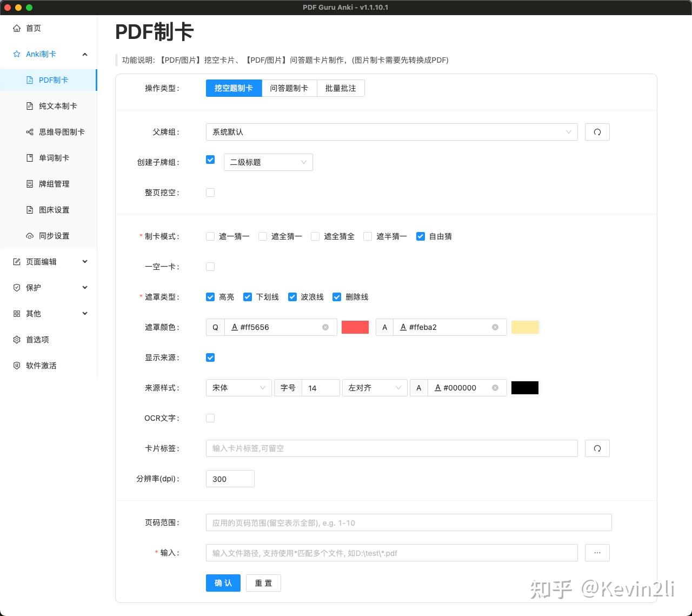Uncheck the 创建子牌组 checkbox
Image resolution: width=692 pixels, height=616 pixels.
coord(210,160)
